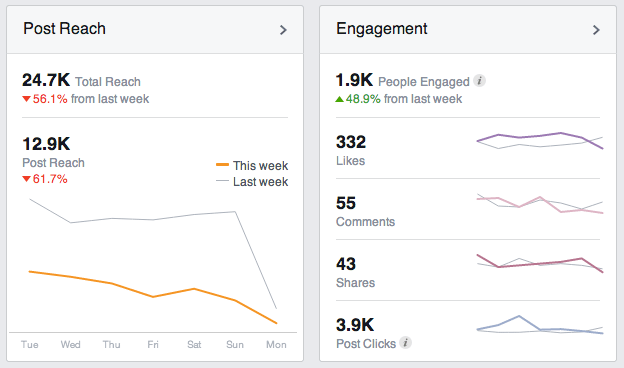Select the Post Reach panel title
Screen dimensions: 624x368
pos(64,29)
